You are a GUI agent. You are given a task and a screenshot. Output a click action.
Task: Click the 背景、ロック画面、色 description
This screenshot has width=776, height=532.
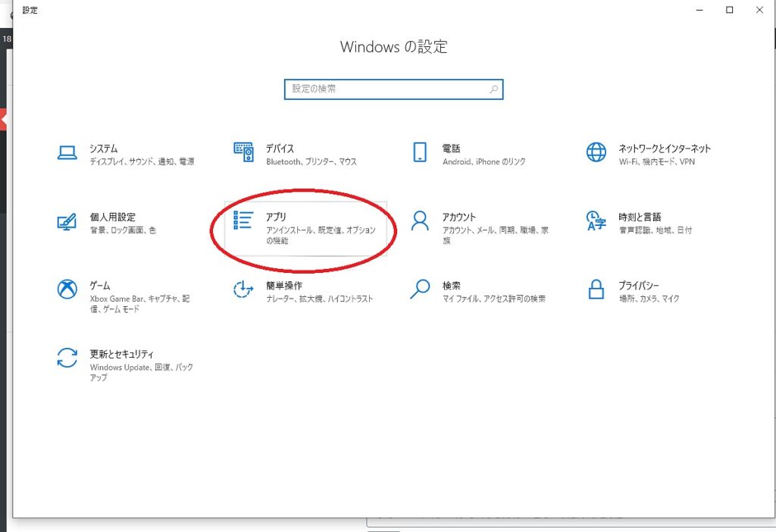coord(123,230)
